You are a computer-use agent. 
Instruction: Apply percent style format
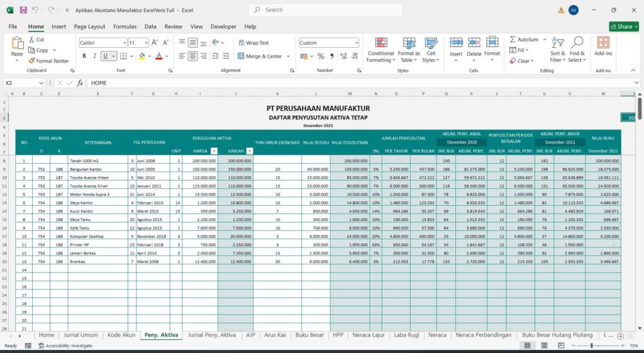coord(321,56)
